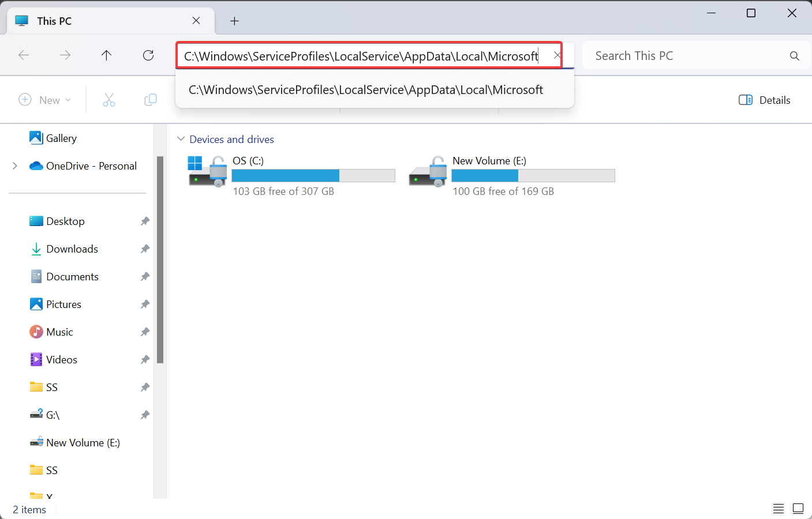The height and width of the screenshot is (519, 812).
Task: Click the Search This PC box
Action: (687, 56)
